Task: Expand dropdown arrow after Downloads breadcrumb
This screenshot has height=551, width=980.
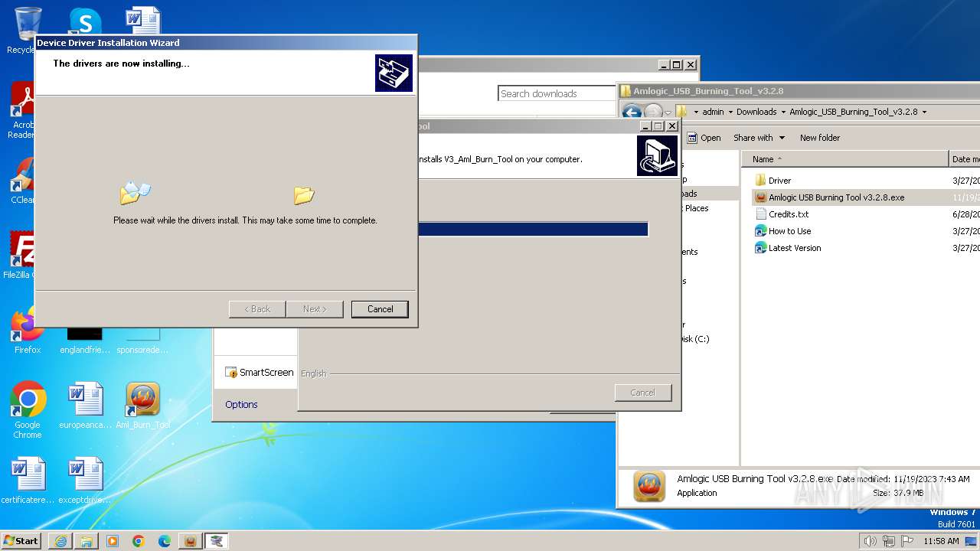Action: [x=783, y=112]
